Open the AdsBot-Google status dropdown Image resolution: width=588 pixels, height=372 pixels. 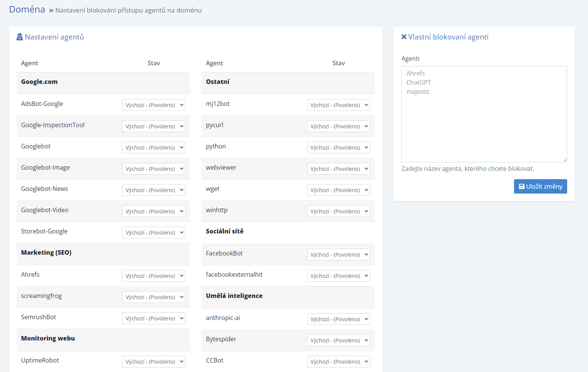coord(154,105)
